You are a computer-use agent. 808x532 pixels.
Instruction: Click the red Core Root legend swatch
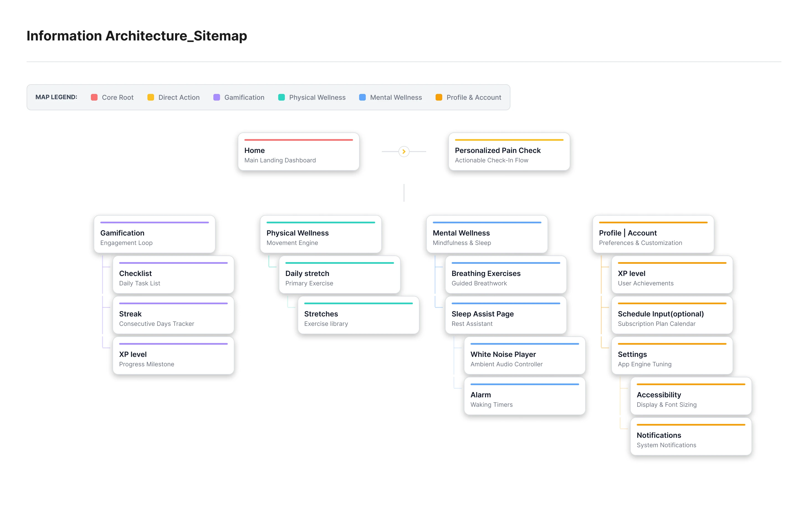(94, 98)
